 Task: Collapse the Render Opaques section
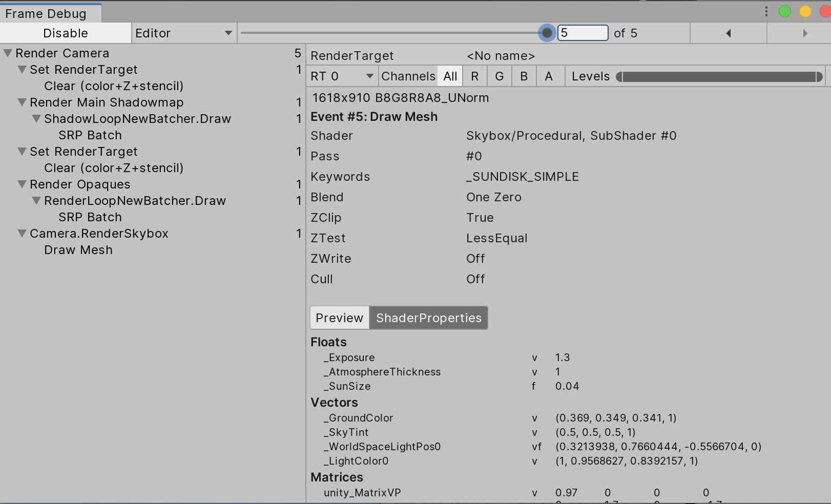22,184
